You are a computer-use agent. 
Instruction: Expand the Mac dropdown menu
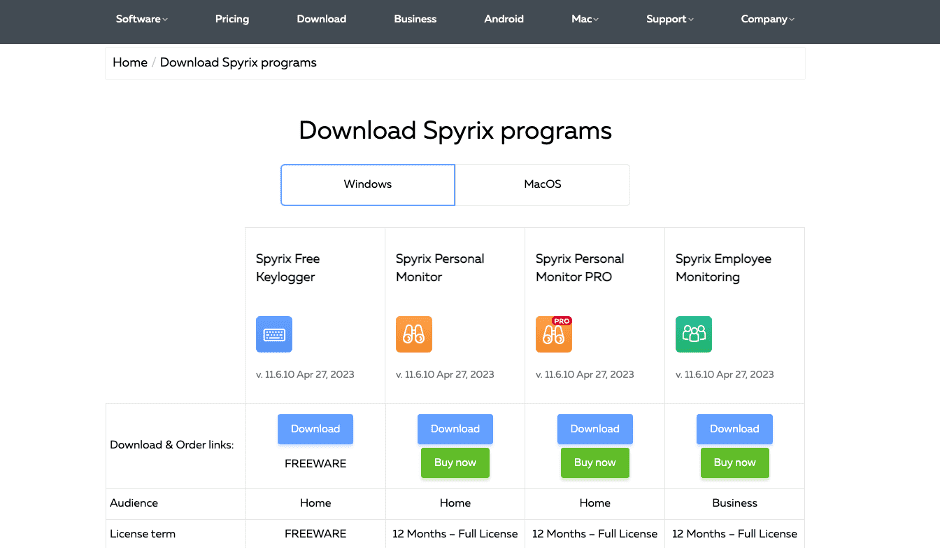click(585, 19)
